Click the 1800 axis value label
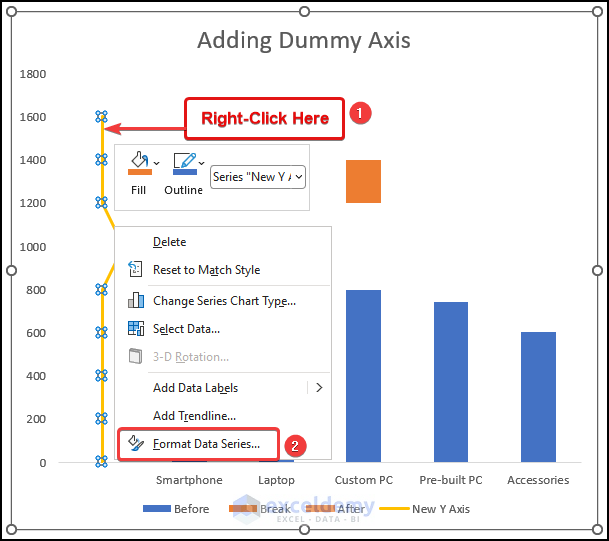The image size is (609, 541). [33, 74]
